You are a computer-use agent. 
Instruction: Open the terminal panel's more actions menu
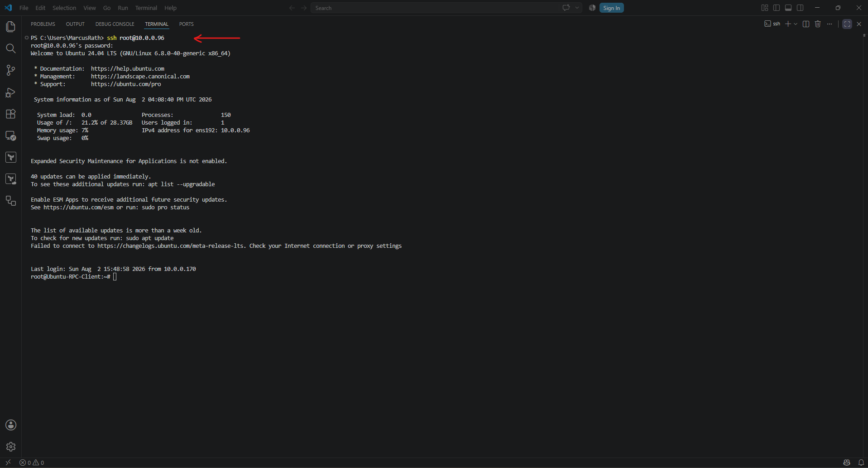coord(830,24)
